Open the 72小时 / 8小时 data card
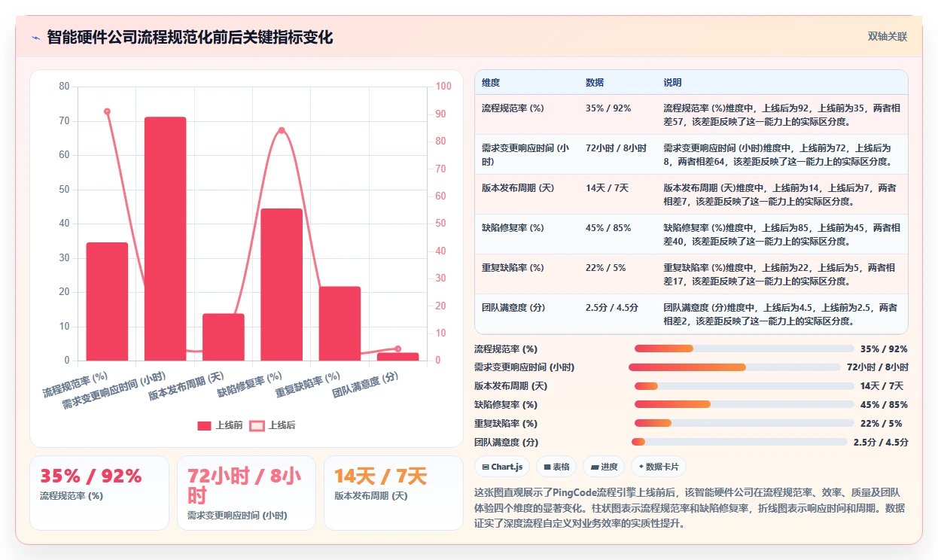 tap(246, 493)
